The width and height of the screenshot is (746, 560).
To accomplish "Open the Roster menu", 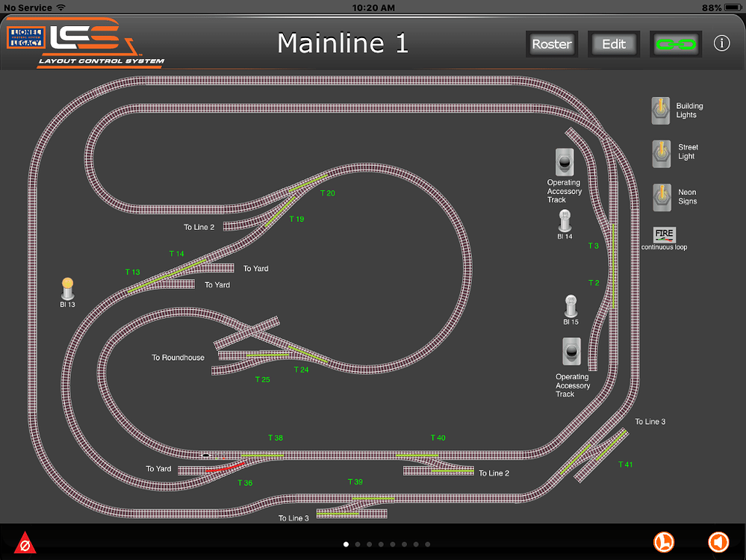I will coord(551,44).
